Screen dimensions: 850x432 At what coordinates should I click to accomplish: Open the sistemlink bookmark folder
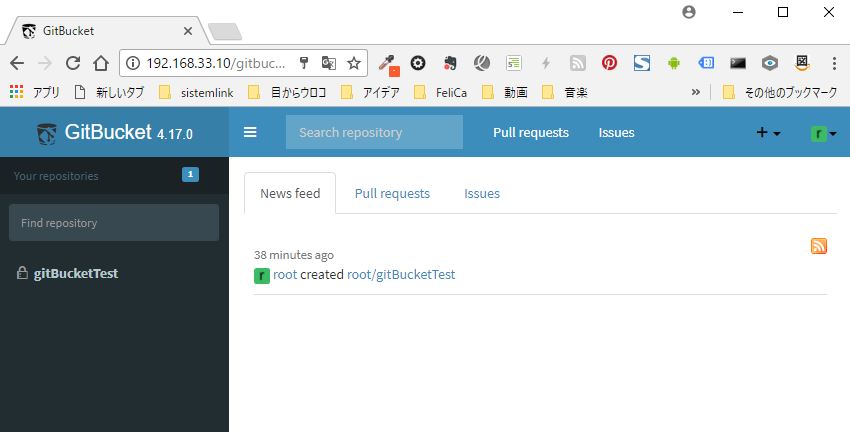[x=196, y=93]
